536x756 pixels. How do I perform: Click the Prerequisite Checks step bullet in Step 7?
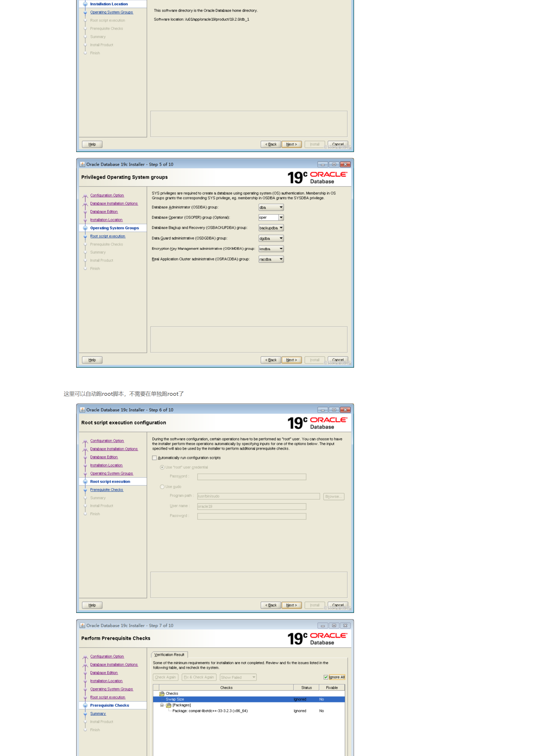(x=85, y=705)
